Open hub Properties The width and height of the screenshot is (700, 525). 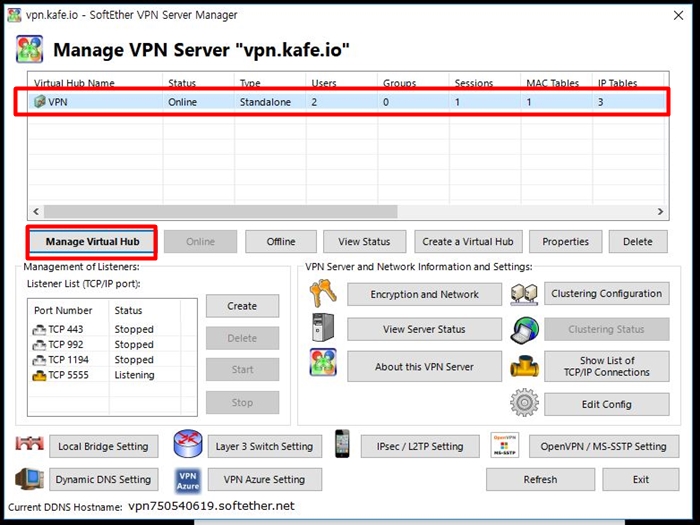click(x=565, y=242)
